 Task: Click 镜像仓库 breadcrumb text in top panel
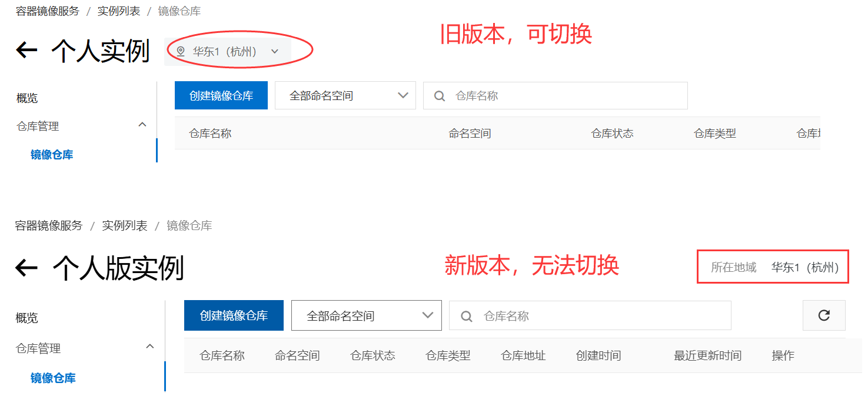179,11
